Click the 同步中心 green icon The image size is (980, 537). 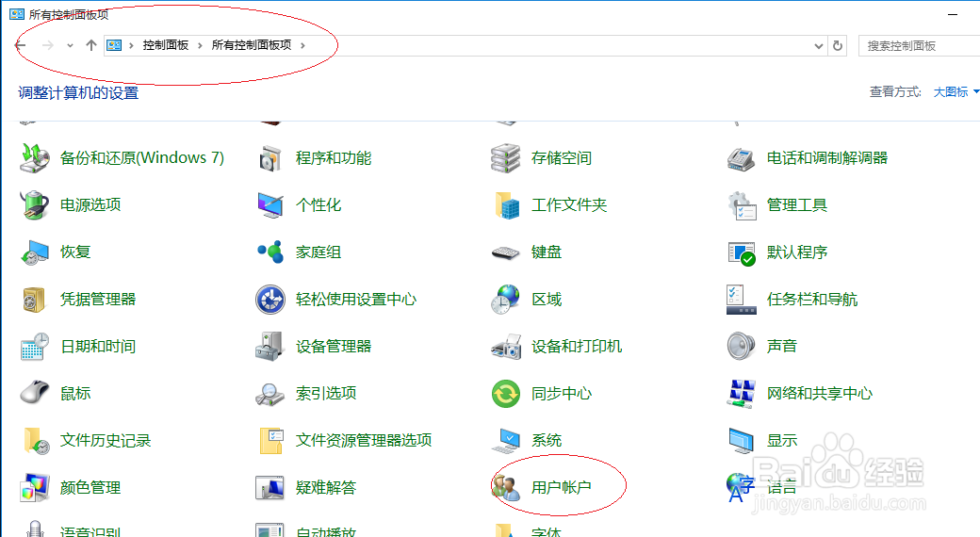click(x=506, y=393)
